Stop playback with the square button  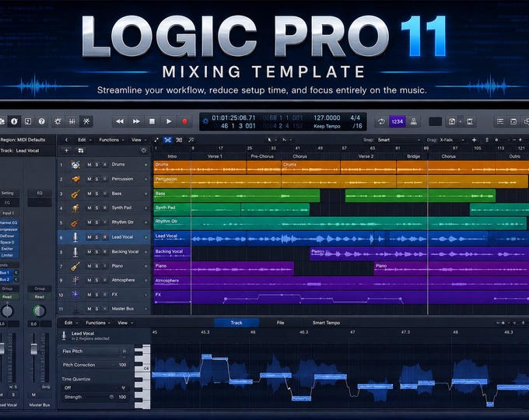pyautogui.click(x=152, y=121)
